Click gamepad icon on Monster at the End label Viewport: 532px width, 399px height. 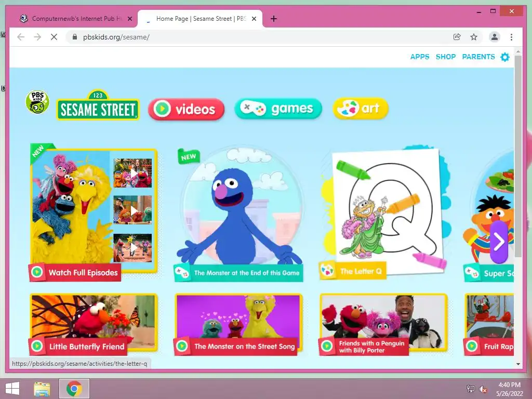coord(182,272)
